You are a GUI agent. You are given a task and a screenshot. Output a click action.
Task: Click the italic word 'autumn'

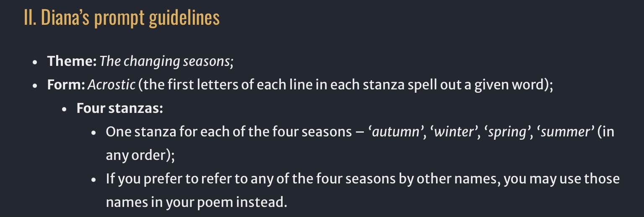395,132
